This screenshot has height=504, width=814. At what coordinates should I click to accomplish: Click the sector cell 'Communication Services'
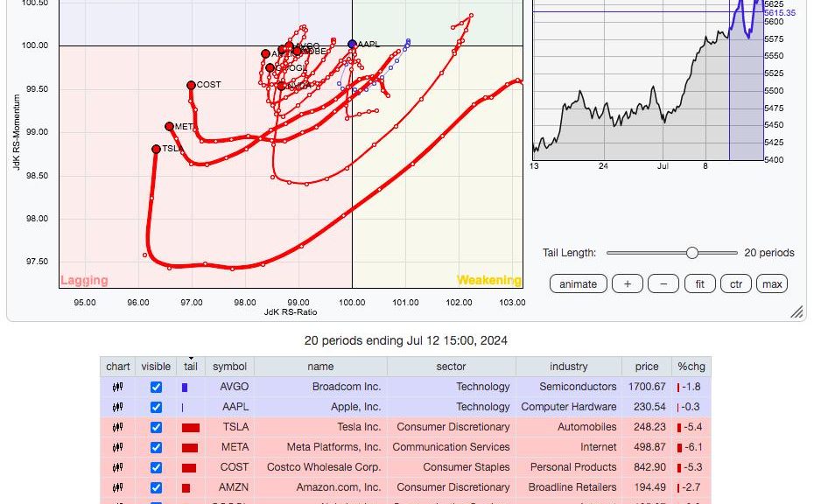pyautogui.click(x=451, y=447)
